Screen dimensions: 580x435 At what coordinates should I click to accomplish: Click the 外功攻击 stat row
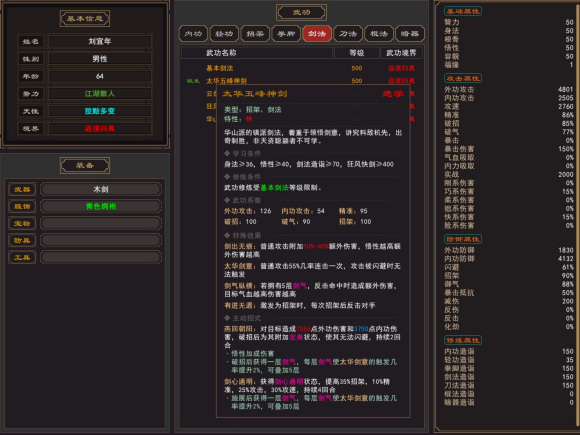[509, 90]
